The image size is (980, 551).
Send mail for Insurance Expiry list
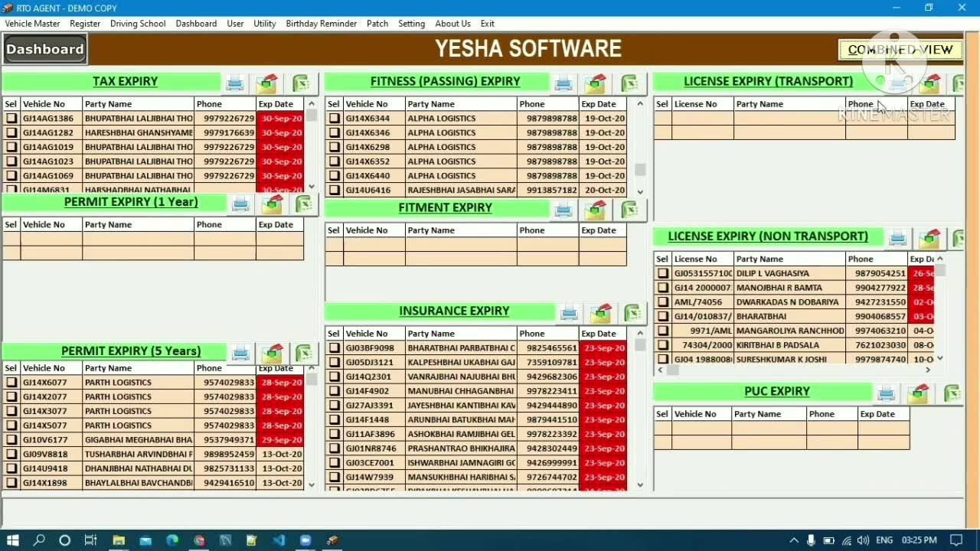click(601, 312)
